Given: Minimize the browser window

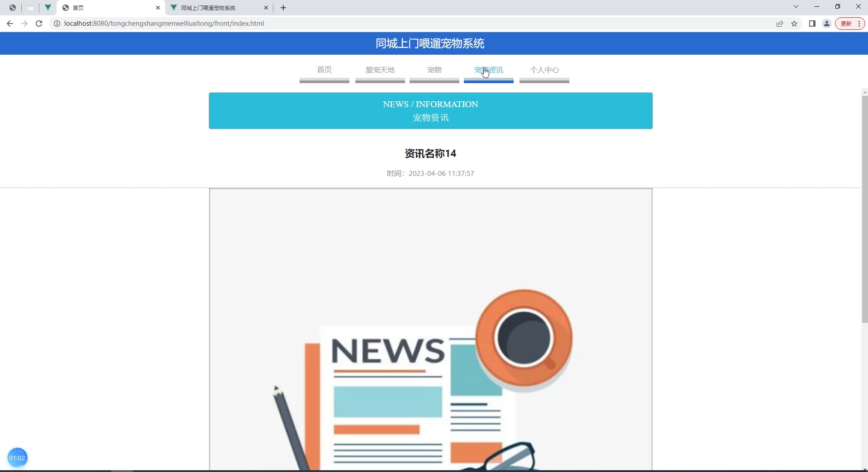Looking at the screenshot, I should [817, 7].
